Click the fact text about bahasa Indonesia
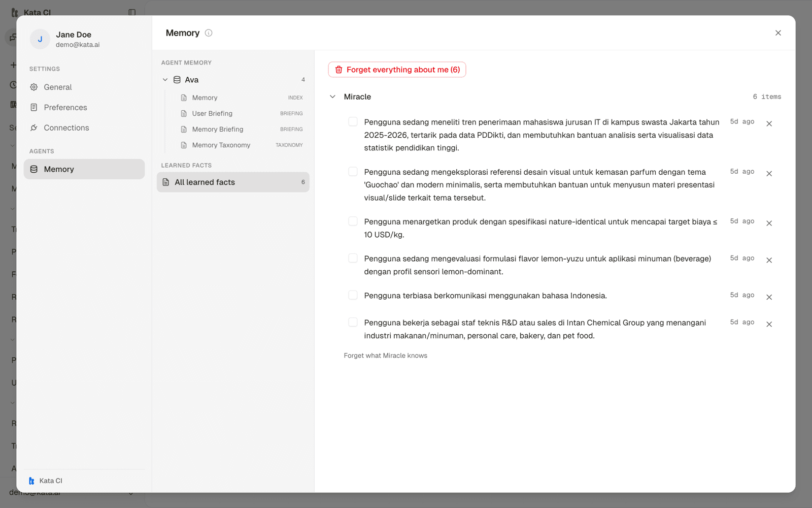The image size is (812, 508). (486, 296)
